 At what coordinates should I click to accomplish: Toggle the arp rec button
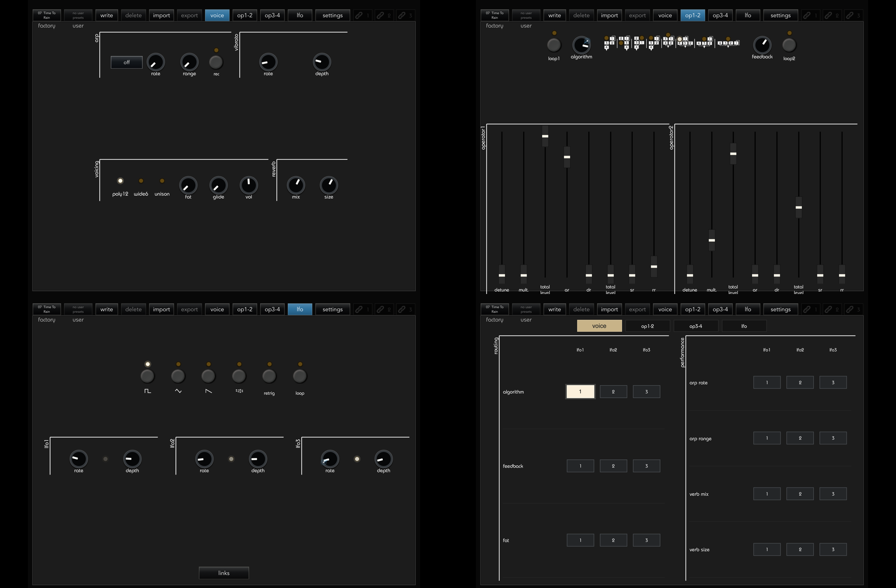coord(216,62)
